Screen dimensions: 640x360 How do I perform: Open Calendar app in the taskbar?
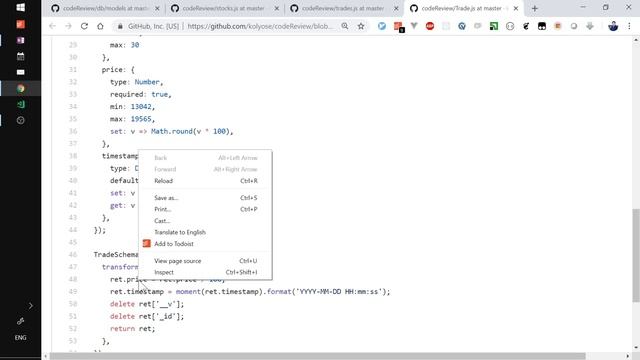[20, 56]
